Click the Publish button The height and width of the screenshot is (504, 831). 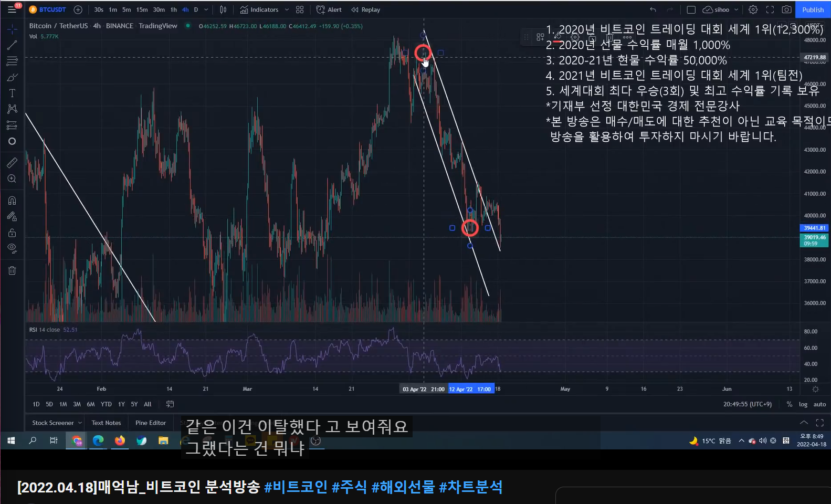813,9
